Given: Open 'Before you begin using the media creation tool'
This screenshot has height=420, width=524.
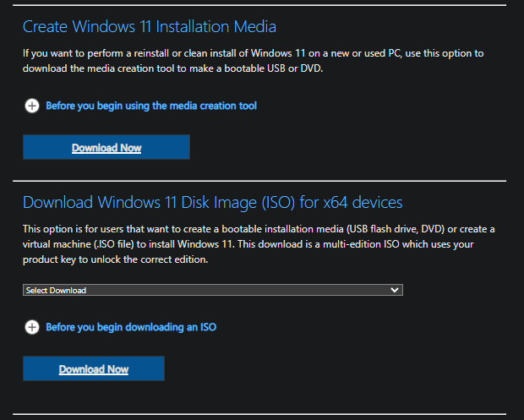Looking at the screenshot, I should coord(151,106).
